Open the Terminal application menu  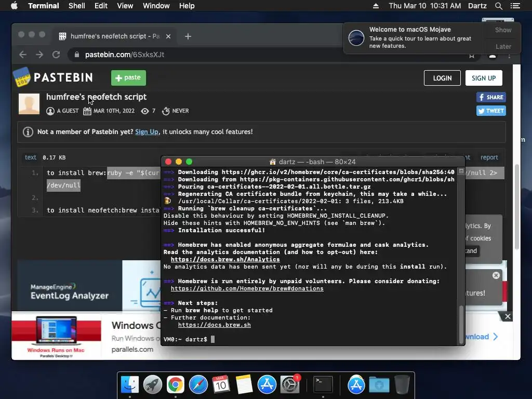pos(44,6)
